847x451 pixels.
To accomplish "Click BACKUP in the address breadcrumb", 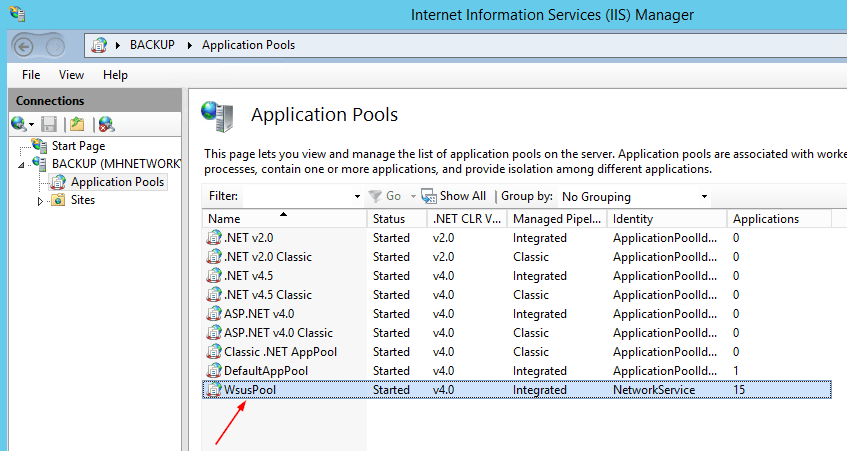I will [152, 45].
